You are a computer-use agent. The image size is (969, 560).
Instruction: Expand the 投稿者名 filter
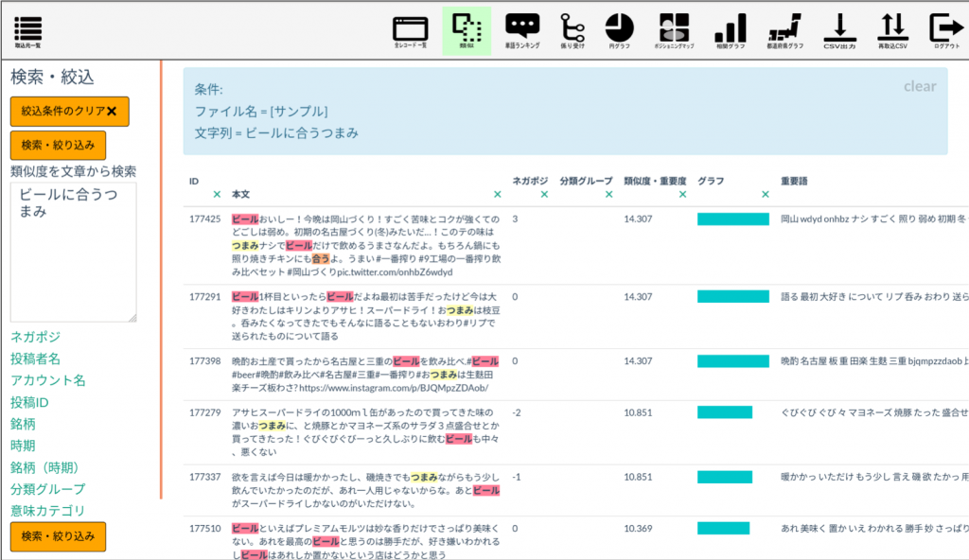coord(35,359)
